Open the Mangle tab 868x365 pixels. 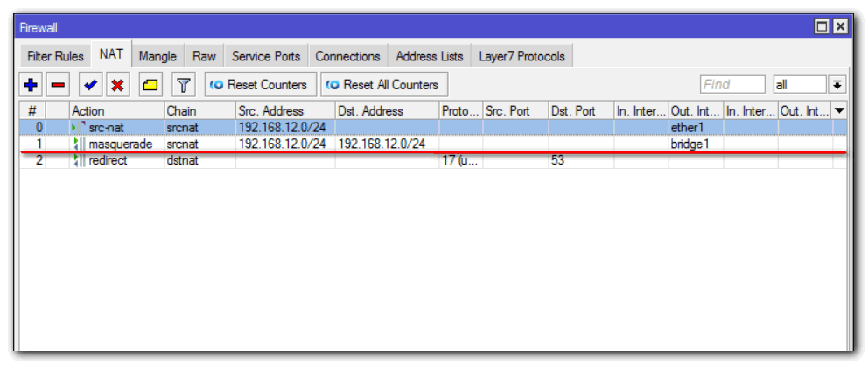(x=157, y=56)
